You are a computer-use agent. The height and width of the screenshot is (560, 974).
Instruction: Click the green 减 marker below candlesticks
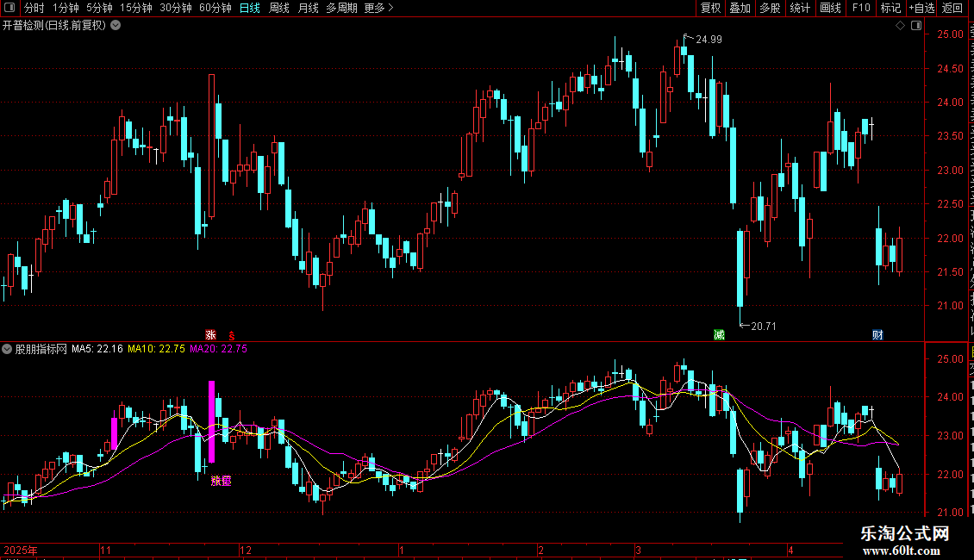click(719, 334)
